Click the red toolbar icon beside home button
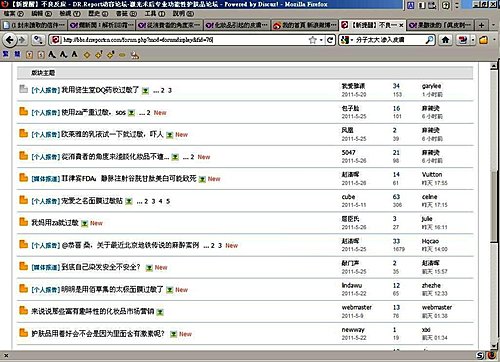This screenshot has width=500, height=362. coord(462,40)
